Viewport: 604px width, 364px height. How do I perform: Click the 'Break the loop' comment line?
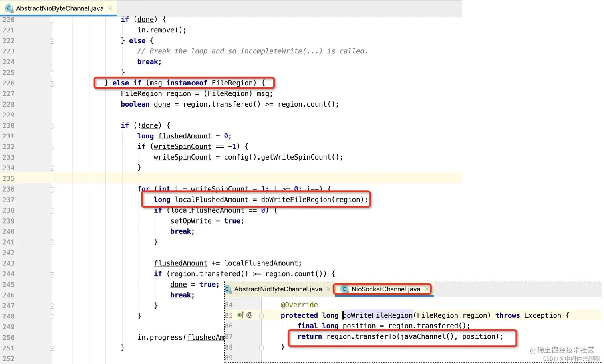click(252, 51)
